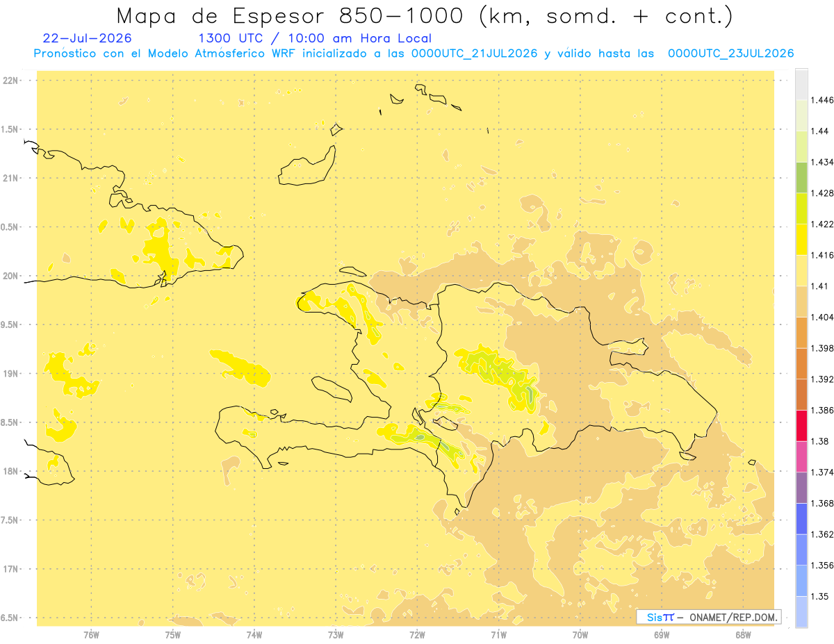Click the initialization text '0000UTC_21JUL2026'
The height and width of the screenshot is (644, 834).
pos(475,53)
